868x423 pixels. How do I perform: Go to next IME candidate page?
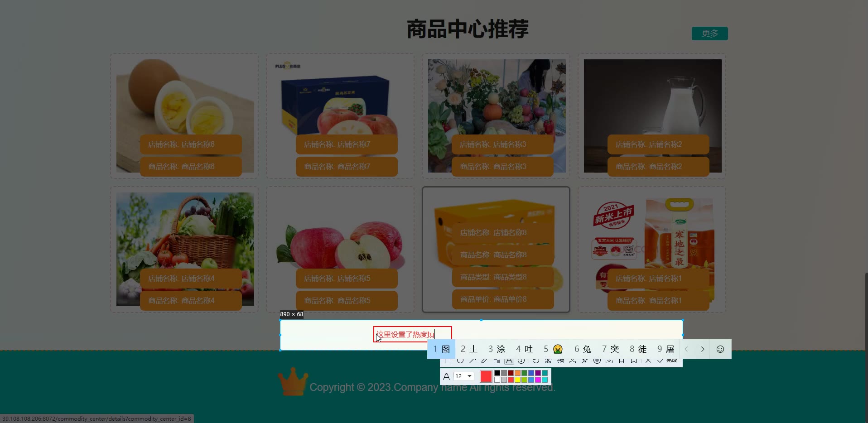pos(703,349)
